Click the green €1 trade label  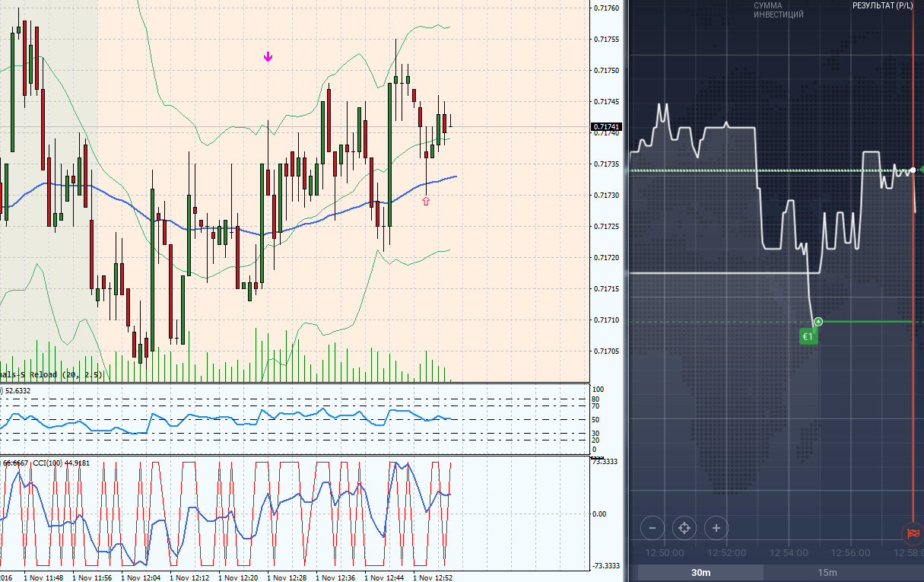point(808,336)
